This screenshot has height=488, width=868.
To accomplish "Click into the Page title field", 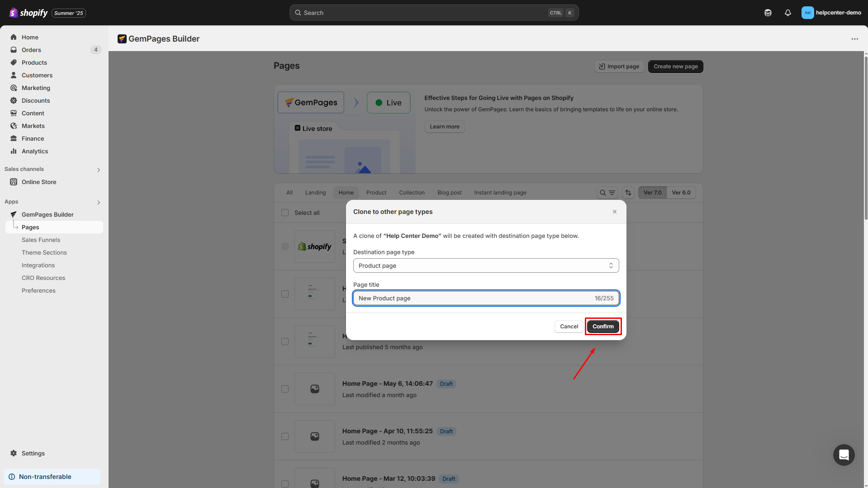I will [473, 298].
